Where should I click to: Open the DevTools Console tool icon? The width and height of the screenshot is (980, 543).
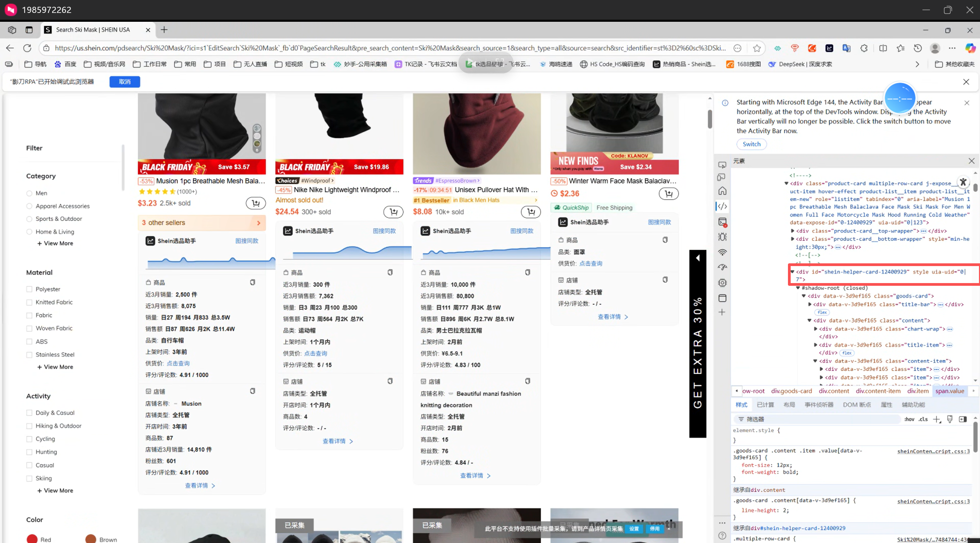pyautogui.click(x=722, y=222)
